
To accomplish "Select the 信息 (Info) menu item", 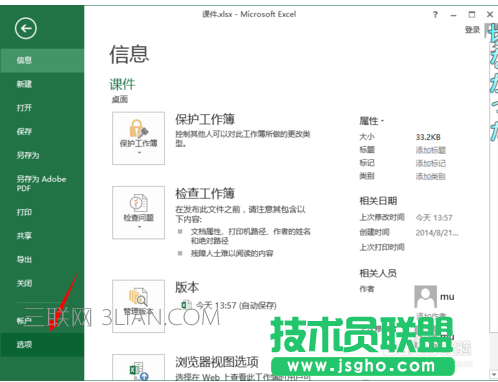I will (42, 60).
